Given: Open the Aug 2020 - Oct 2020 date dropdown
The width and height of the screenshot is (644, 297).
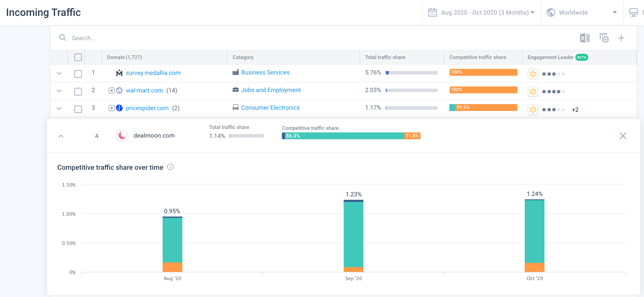Looking at the screenshot, I should (481, 12).
